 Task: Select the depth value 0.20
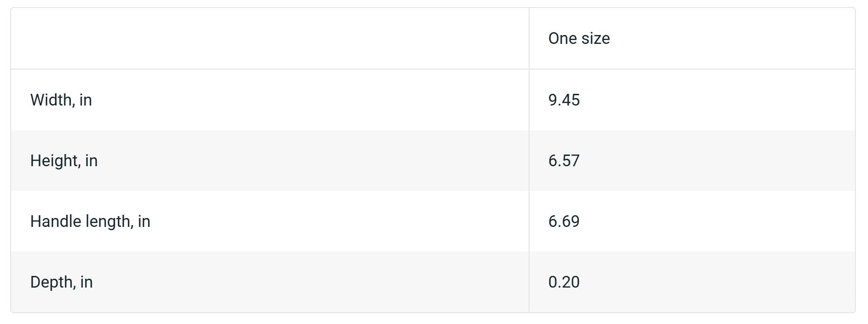564,282
